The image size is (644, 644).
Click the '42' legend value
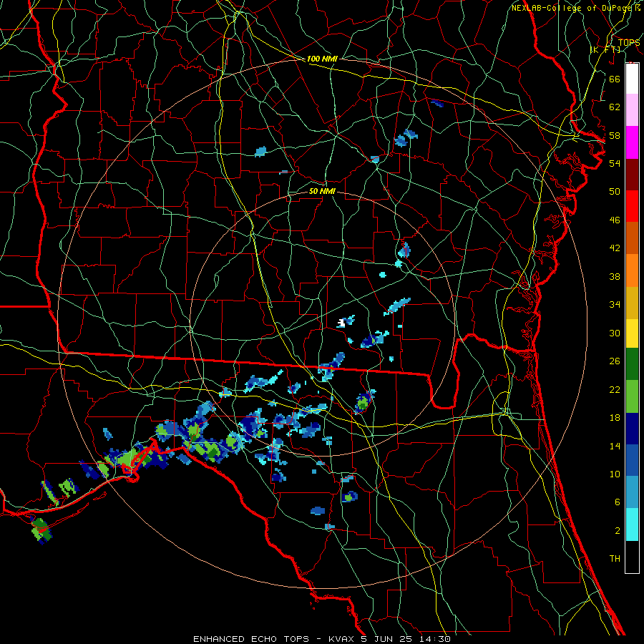[x=615, y=248]
